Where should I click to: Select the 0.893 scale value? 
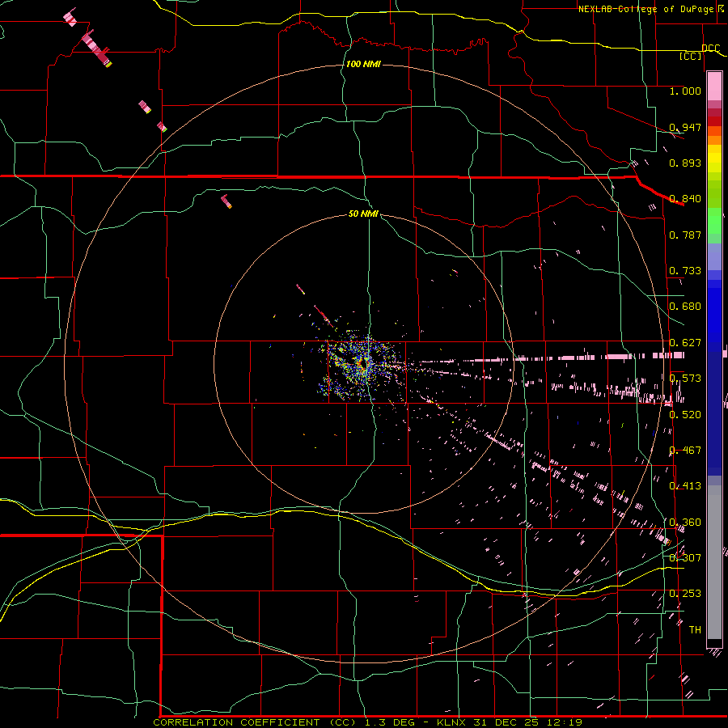[x=685, y=163]
